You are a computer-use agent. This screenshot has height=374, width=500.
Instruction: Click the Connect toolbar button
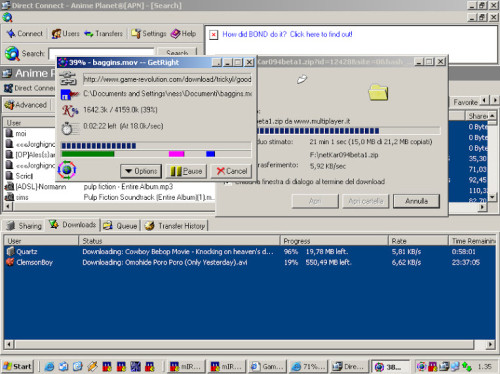25,34
